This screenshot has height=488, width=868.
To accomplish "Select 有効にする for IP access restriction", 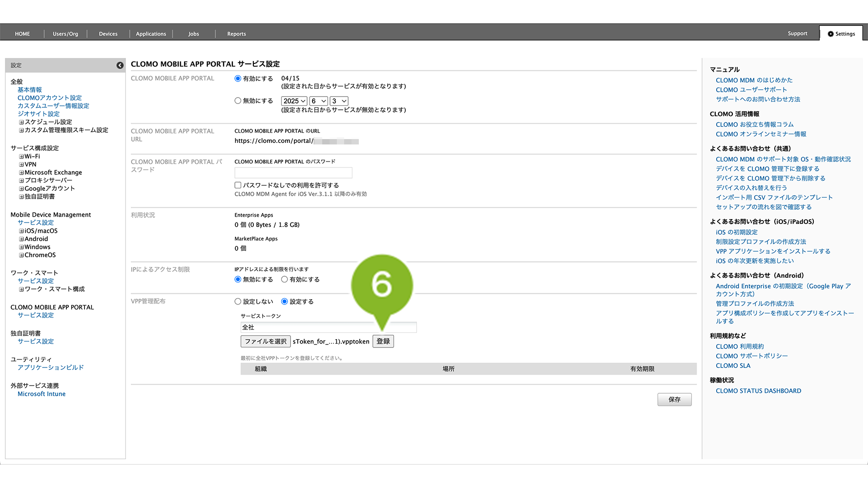I will point(284,280).
